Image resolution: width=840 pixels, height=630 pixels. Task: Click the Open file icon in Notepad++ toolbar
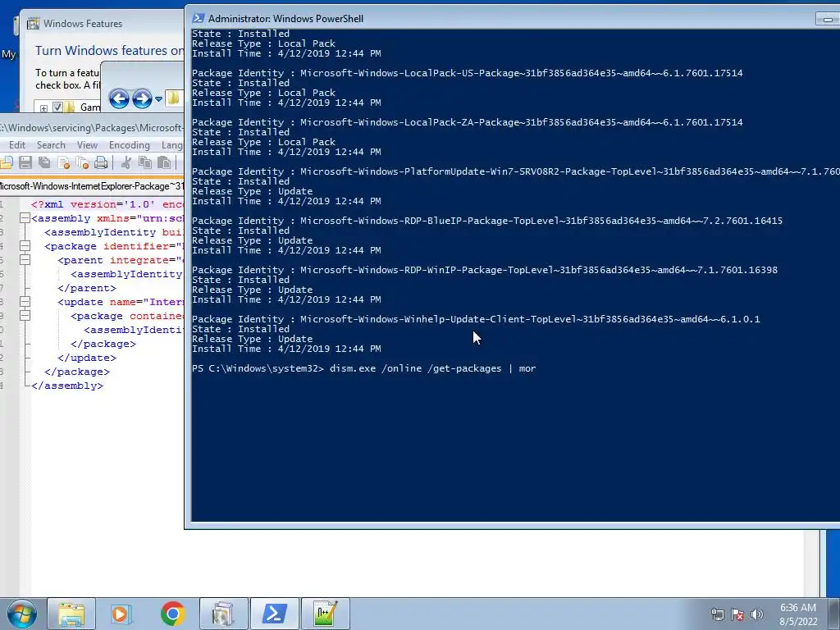coord(7,162)
